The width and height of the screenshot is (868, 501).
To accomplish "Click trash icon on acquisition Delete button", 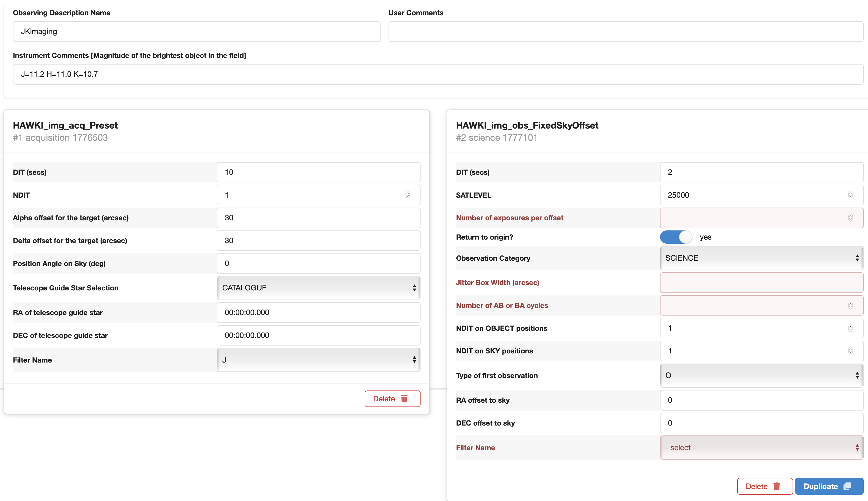I will click(404, 398).
